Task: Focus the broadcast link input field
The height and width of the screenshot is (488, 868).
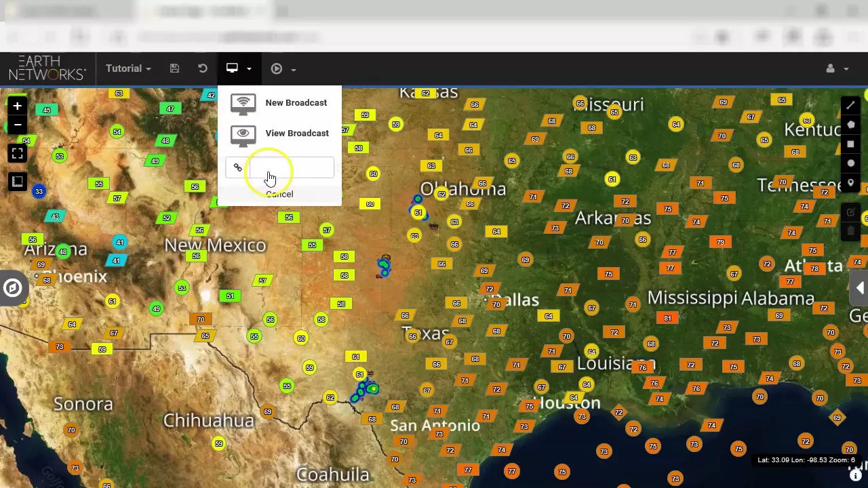Action: (292, 168)
